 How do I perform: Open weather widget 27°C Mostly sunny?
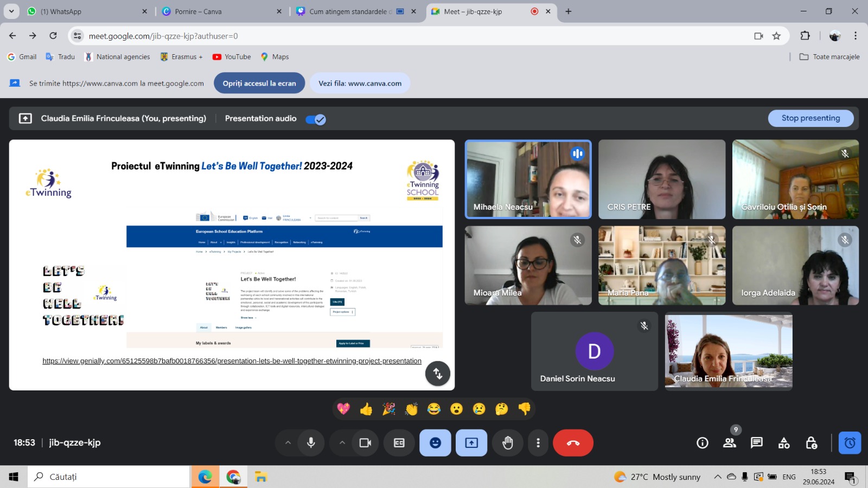coord(658,477)
